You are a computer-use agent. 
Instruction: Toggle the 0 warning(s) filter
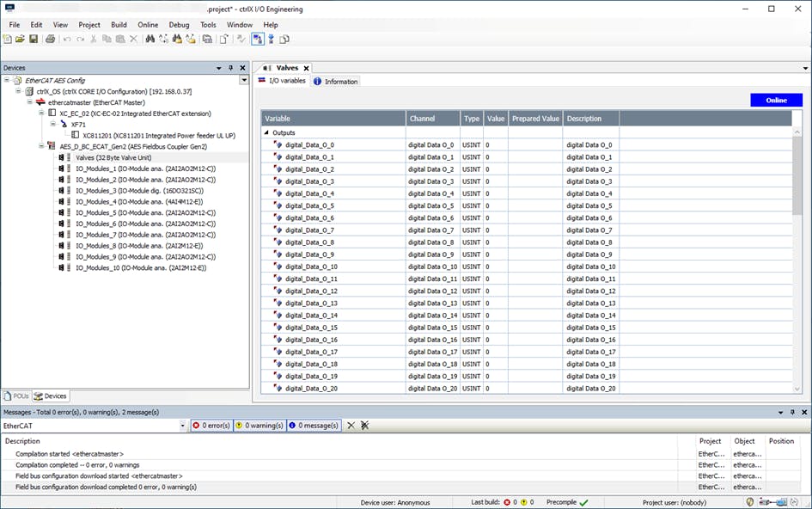(259, 426)
